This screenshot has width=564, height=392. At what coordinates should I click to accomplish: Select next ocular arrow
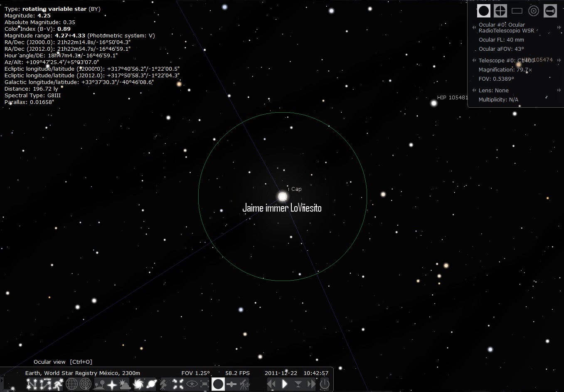point(559,27)
